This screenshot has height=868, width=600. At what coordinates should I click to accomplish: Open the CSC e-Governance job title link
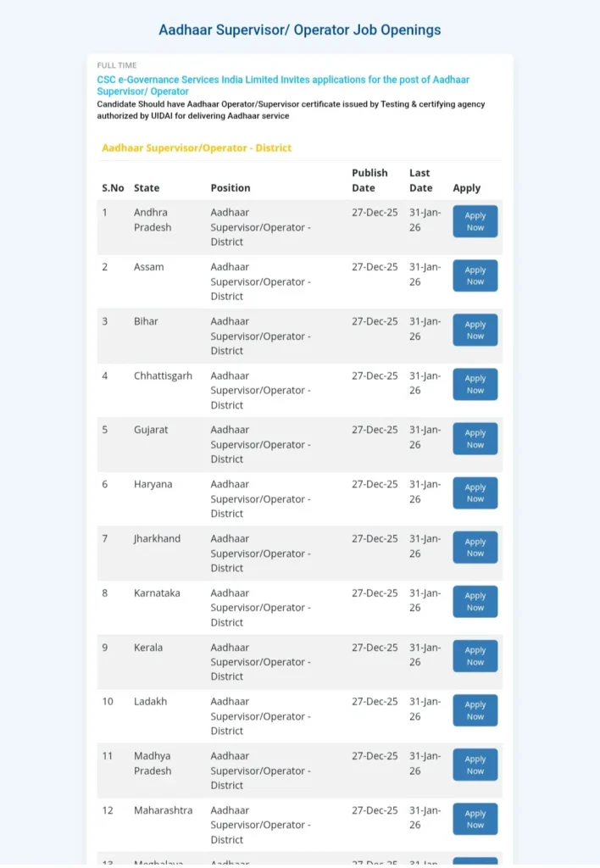(283, 85)
